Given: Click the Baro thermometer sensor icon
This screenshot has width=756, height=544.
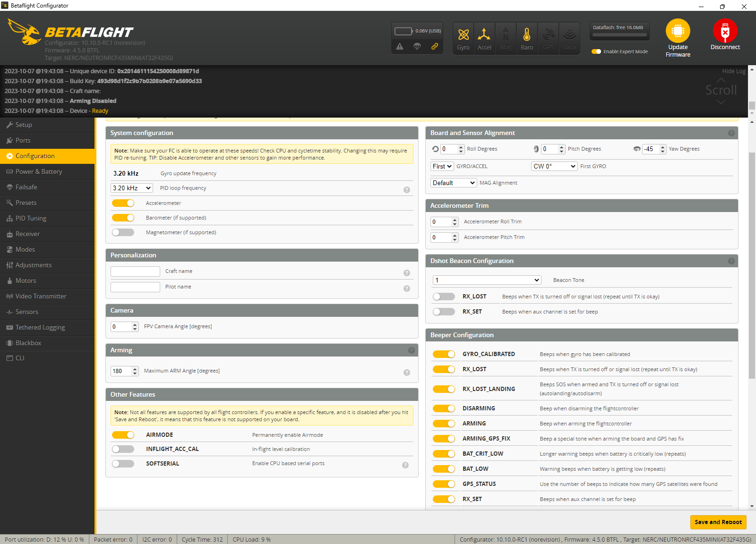Looking at the screenshot, I should pyautogui.click(x=527, y=35).
